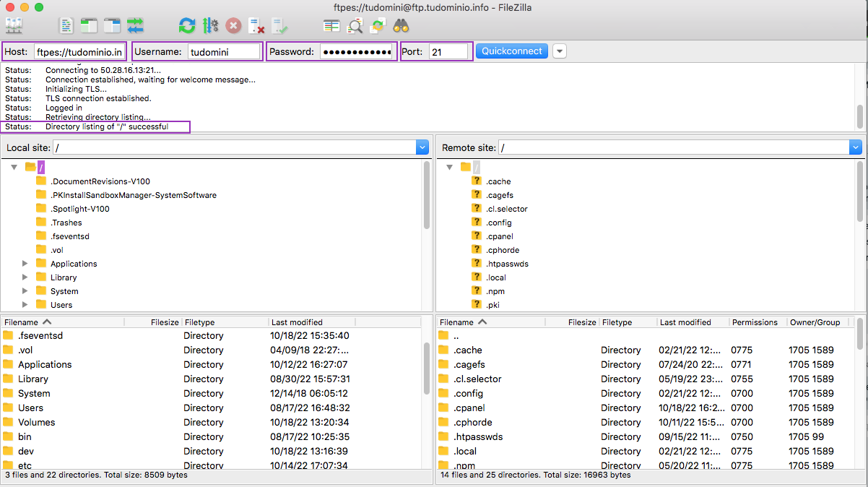Click 'TLS connection established.' log line
Viewport: 868px width, 487px height.
pos(98,98)
